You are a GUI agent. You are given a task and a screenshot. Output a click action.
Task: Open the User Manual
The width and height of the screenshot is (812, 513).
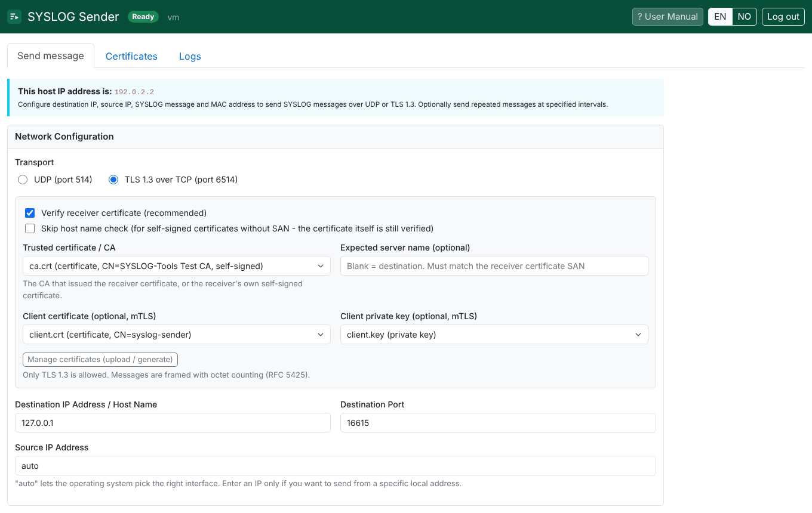pyautogui.click(x=668, y=17)
